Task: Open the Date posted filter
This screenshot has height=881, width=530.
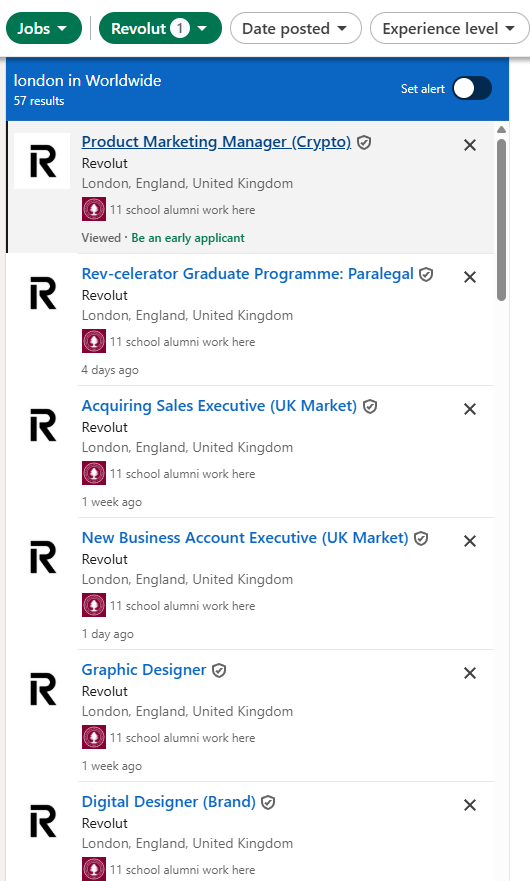Action: tap(296, 28)
